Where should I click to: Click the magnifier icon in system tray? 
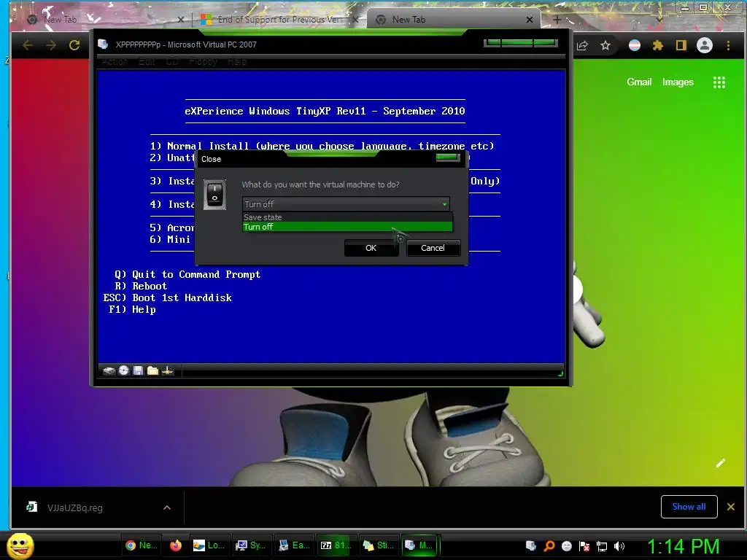point(549,546)
